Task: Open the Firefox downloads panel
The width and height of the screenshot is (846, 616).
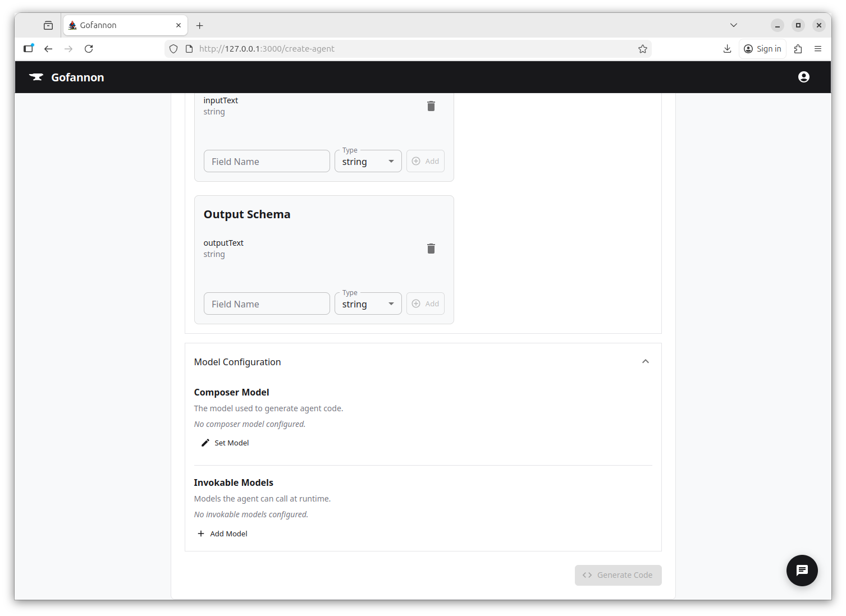Action: [x=727, y=49]
